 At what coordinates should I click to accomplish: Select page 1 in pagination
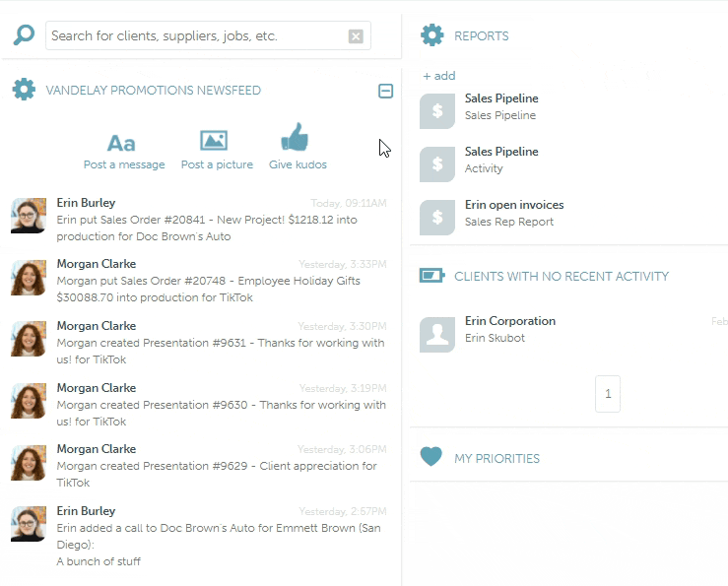[x=608, y=394]
